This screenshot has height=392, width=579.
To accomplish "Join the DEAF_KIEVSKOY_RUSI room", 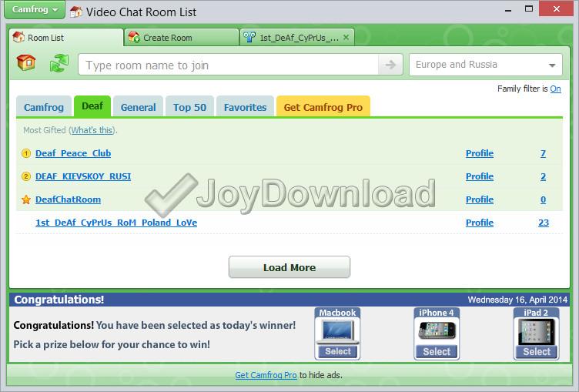I will [83, 176].
